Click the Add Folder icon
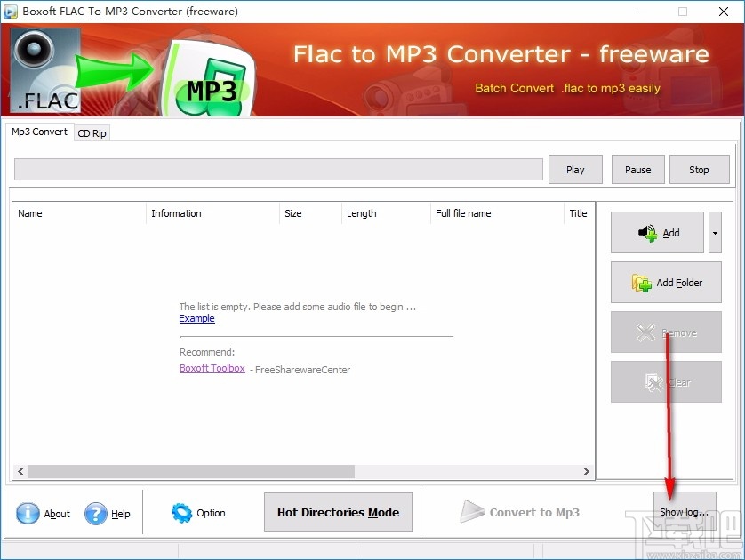The image size is (745, 560). (x=640, y=283)
